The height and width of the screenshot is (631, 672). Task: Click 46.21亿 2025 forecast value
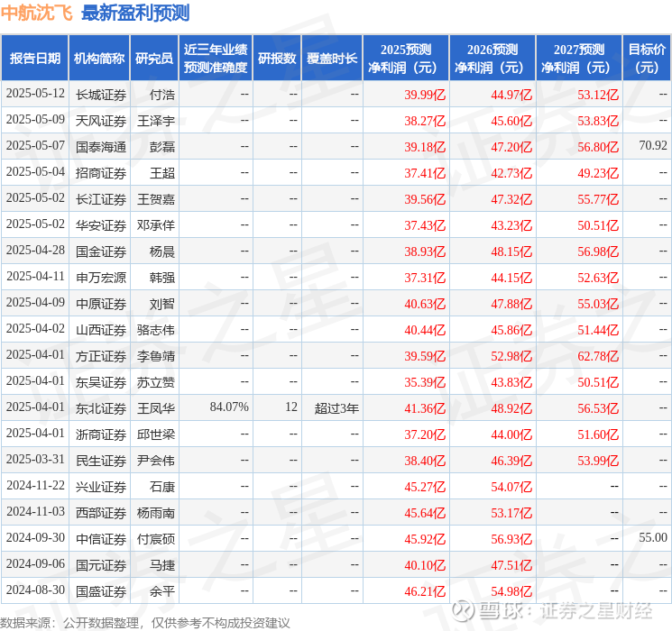click(425, 591)
